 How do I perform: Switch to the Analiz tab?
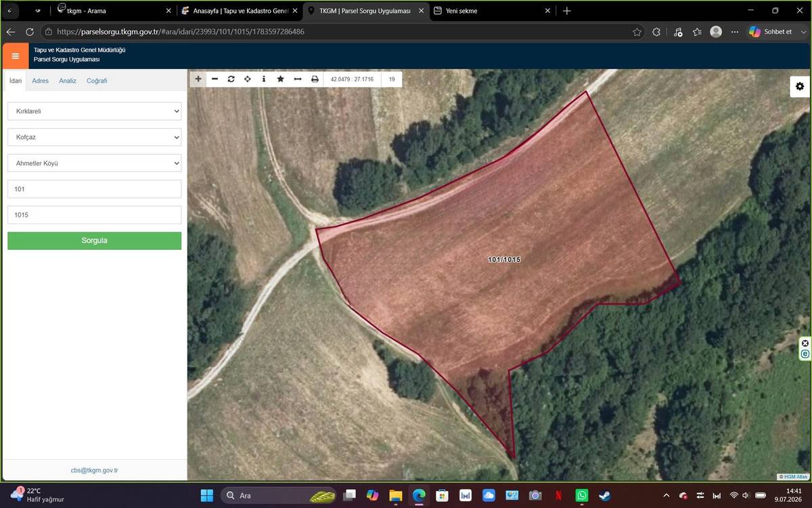coord(68,81)
